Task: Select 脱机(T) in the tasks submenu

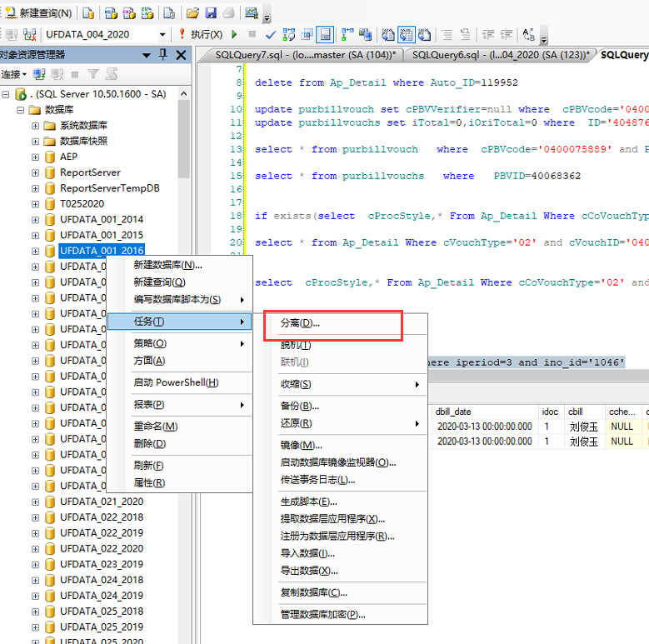Action: [340, 345]
